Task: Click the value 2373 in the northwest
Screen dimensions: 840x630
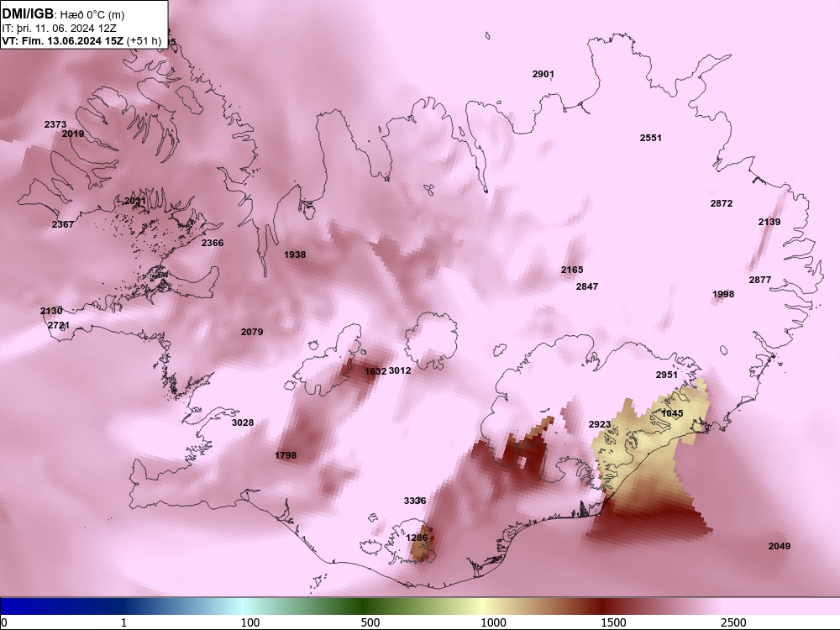Action: (x=55, y=124)
